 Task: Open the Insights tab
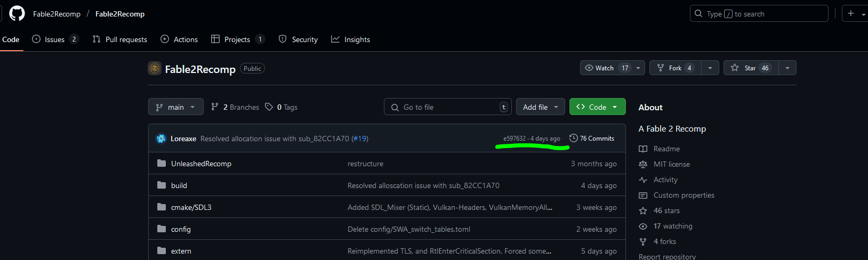click(351, 39)
